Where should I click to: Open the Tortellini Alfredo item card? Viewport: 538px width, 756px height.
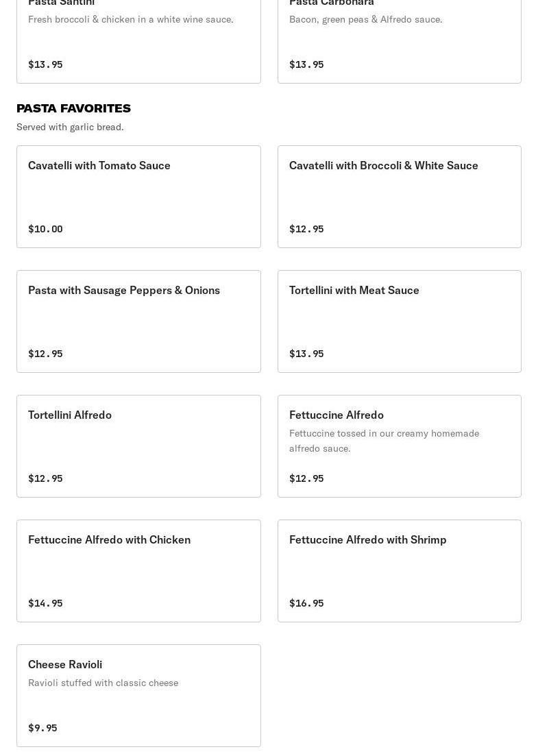(139, 446)
